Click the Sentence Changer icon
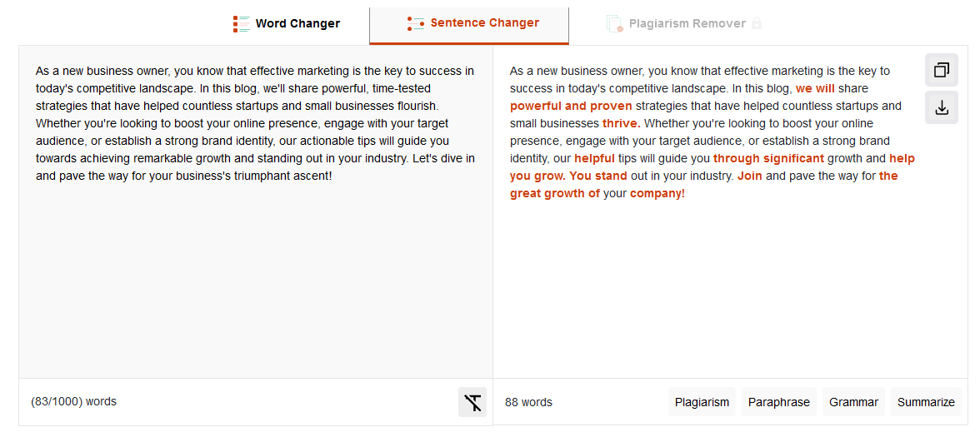Image resolution: width=980 pixels, height=437 pixels. [416, 23]
